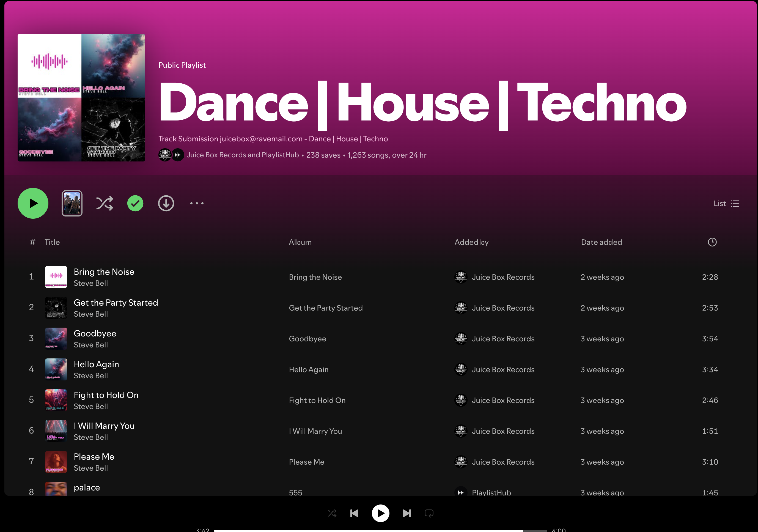Toggle playlist shuffle icon beside preview thumbnail
758x532 pixels.
pyautogui.click(x=105, y=203)
